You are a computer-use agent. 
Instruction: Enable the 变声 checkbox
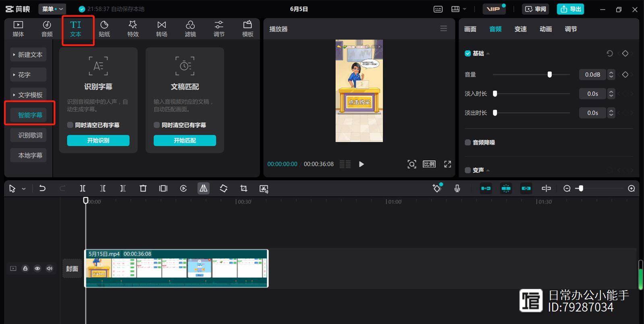pyautogui.click(x=468, y=170)
